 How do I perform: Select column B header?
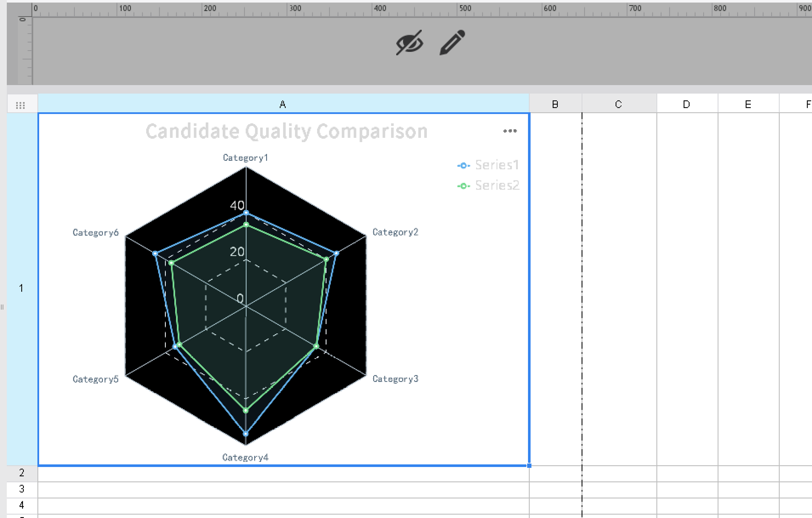[555, 104]
